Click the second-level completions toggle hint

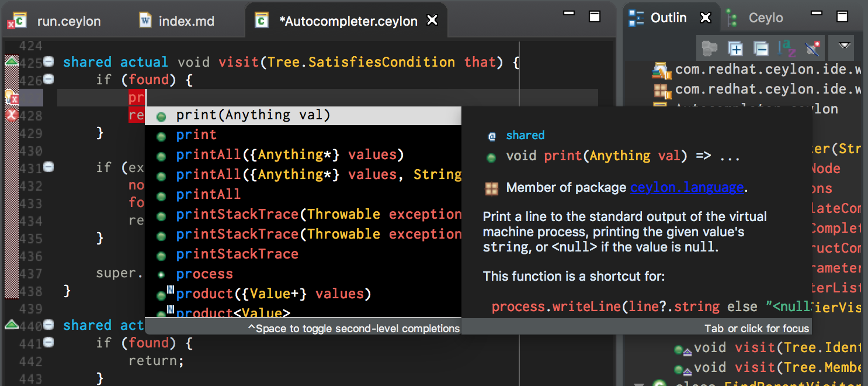coord(353,328)
